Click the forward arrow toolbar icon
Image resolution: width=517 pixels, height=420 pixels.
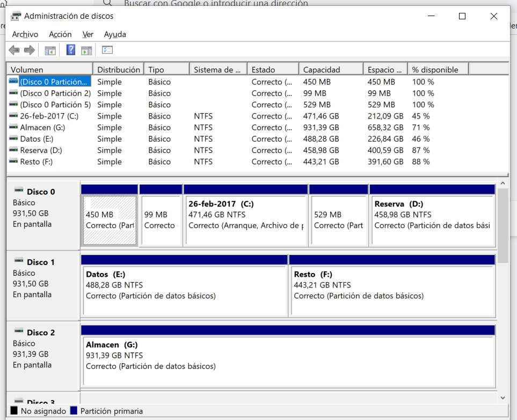point(30,50)
